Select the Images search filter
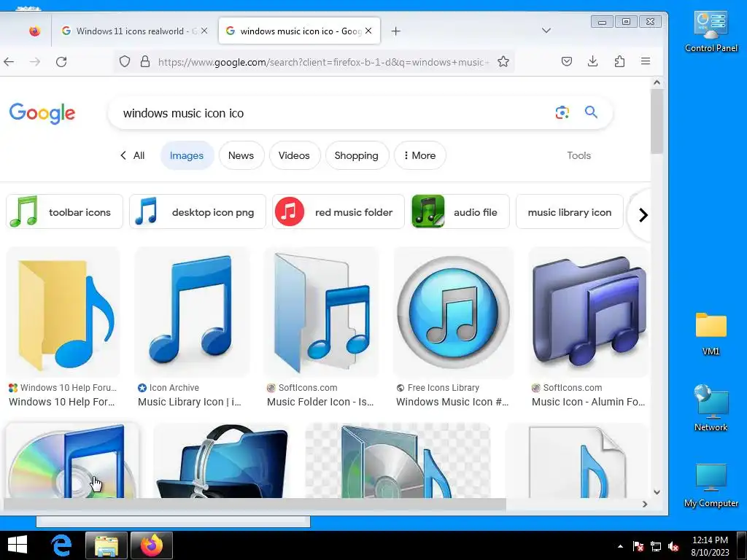Viewport: 747px width, 560px height. (187, 155)
